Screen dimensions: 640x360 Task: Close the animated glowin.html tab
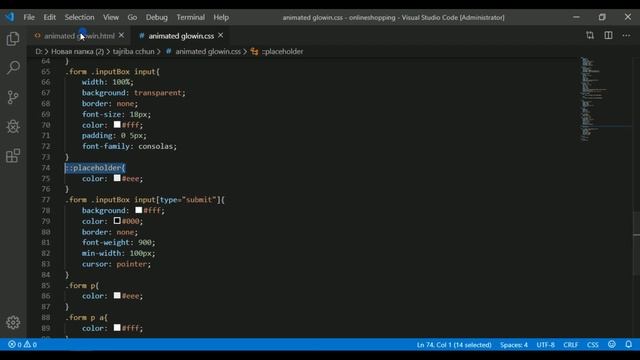tap(121, 36)
